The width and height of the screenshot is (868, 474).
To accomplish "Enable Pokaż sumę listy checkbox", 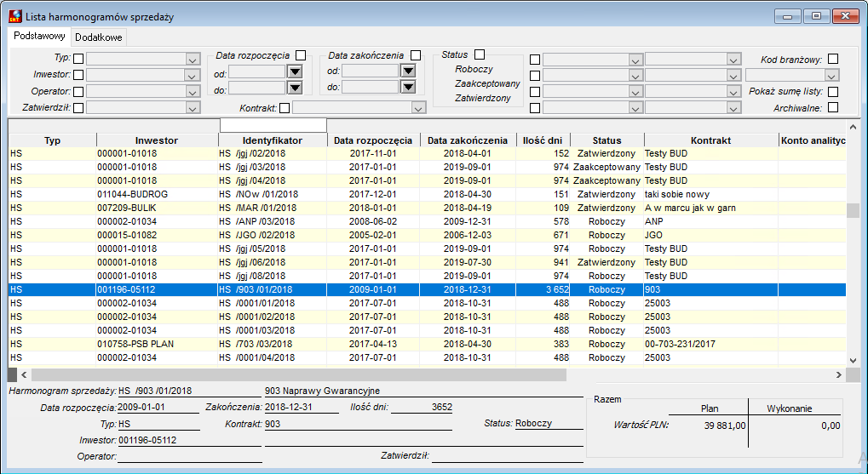I will click(833, 91).
